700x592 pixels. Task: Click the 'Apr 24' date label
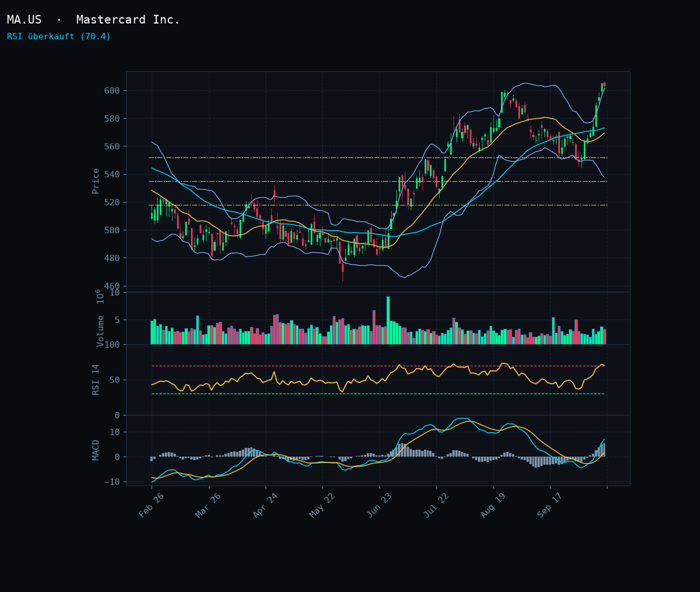(265, 505)
